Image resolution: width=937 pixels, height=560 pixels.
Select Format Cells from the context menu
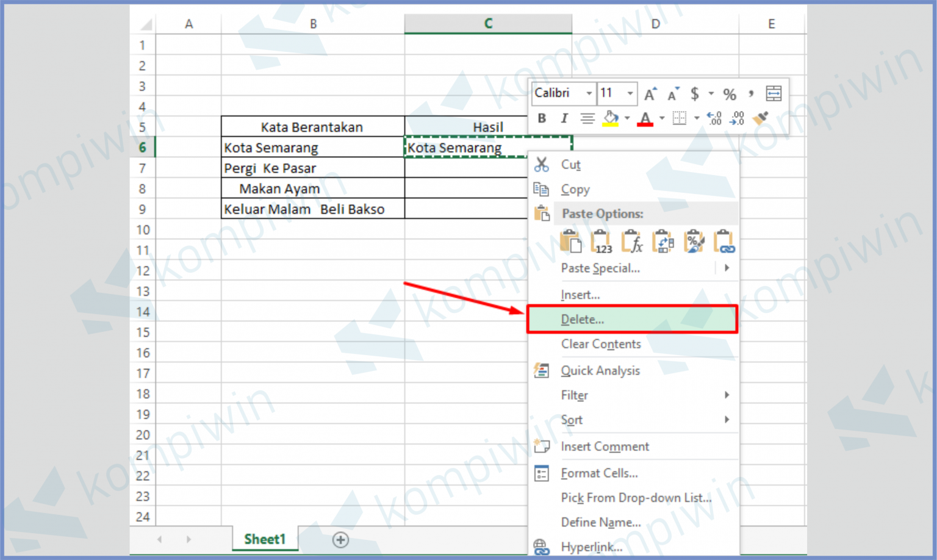coord(599,473)
